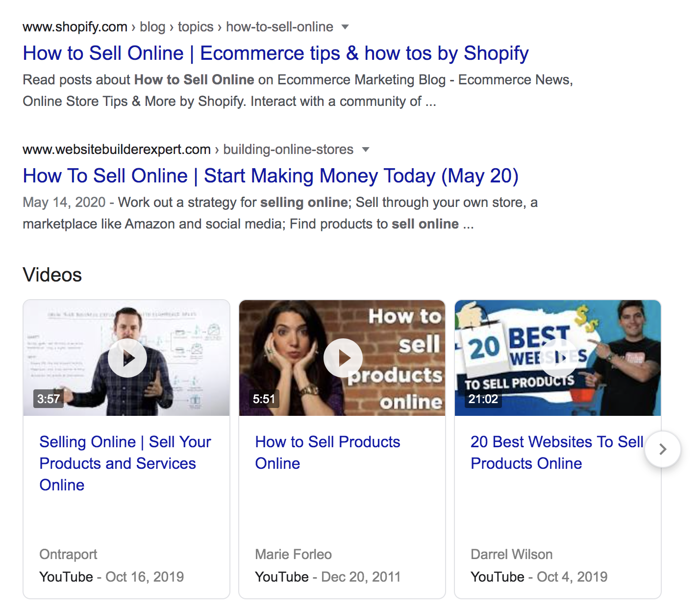Open 20 Best Websites To Sell title
The height and width of the screenshot is (613, 700).
[557, 453]
